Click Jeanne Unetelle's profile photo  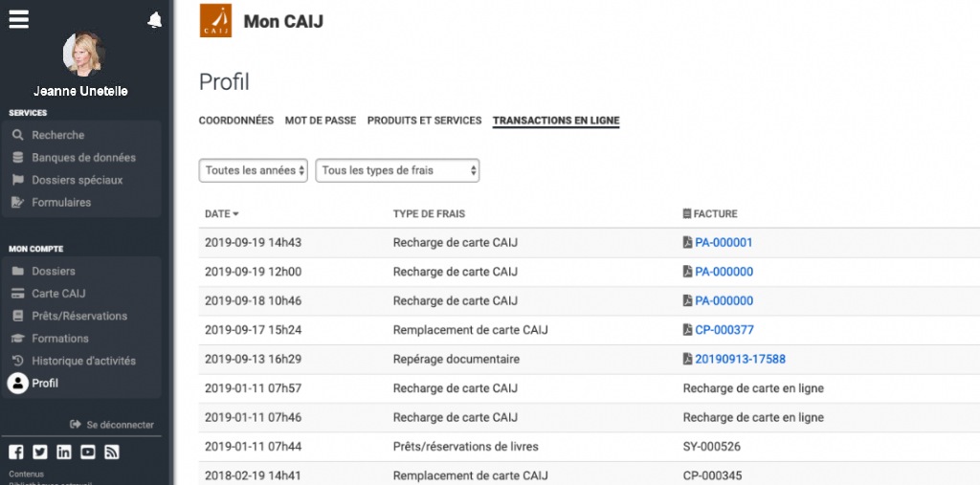[x=83, y=54]
